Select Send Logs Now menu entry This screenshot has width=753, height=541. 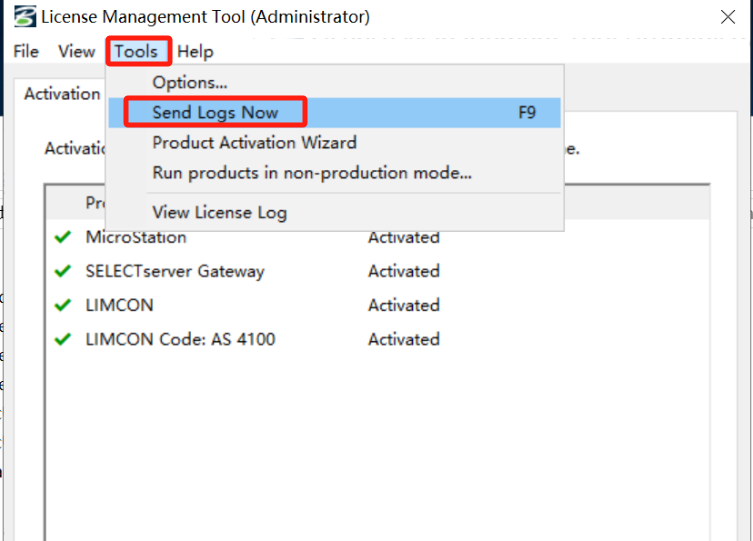tap(215, 112)
